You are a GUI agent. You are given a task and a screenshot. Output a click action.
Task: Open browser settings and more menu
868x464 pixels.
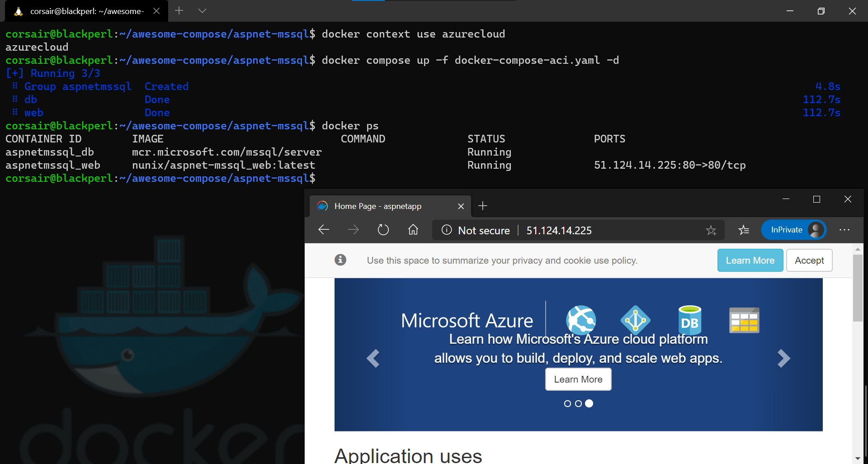pyautogui.click(x=844, y=230)
